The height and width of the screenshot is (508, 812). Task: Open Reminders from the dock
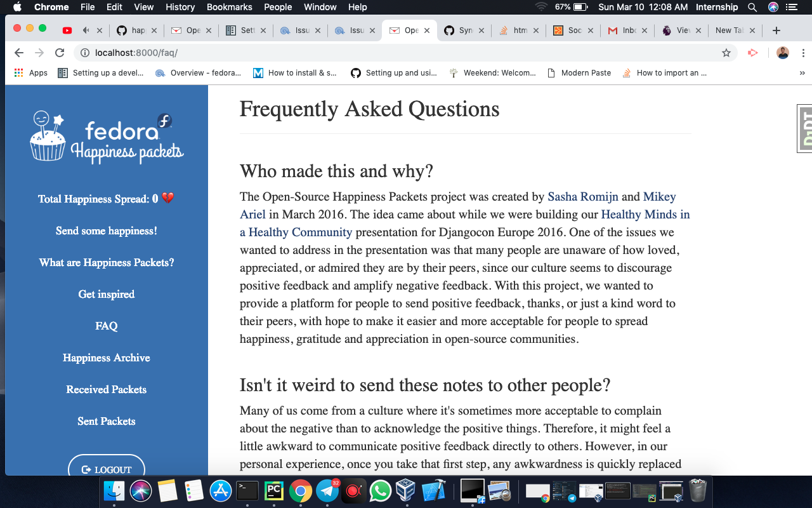click(194, 490)
